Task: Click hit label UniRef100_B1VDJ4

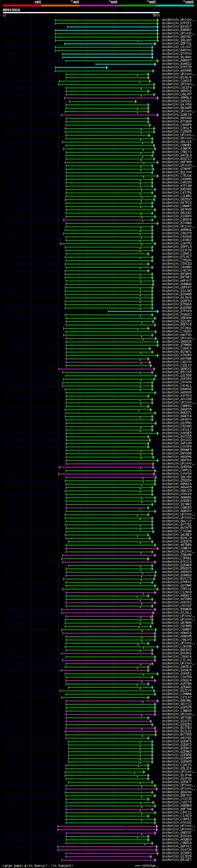Action: (x=177, y=78)
